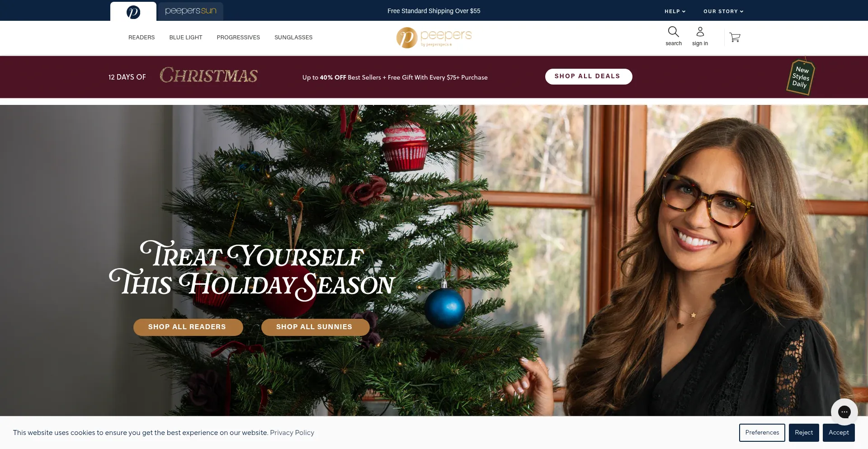868x449 pixels.
Task: Click the Shop All Deals button
Action: (x=589, y=76)
